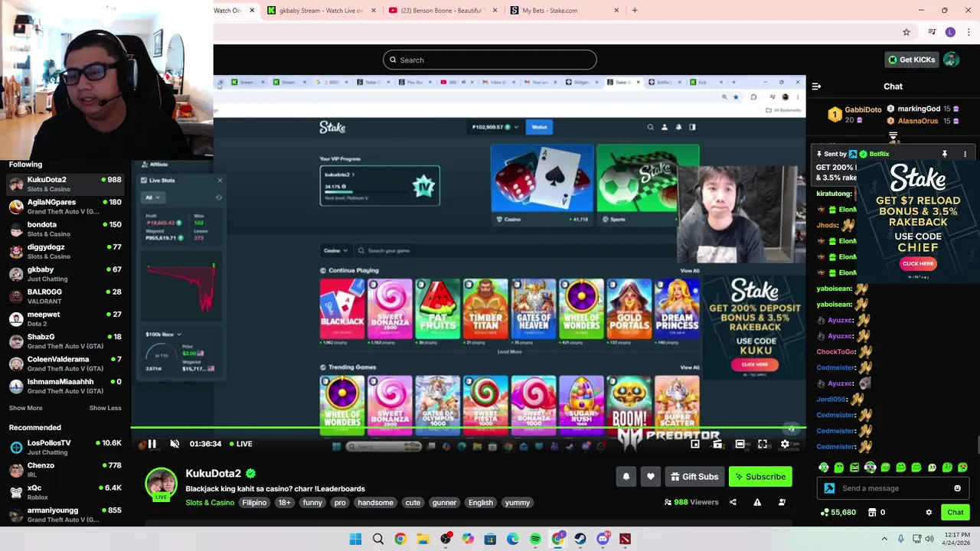Unpin the BotRix pinned message
Image resolution: width=980 pixels, height=551 pixels.
tap(945, 154)
